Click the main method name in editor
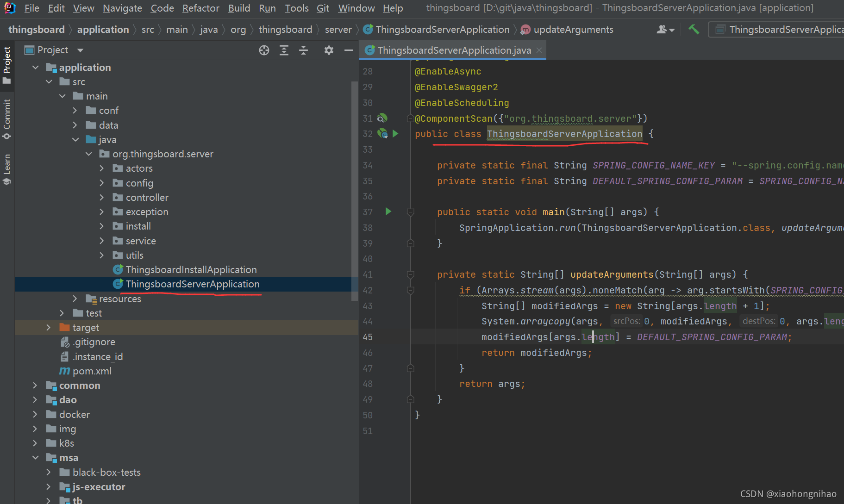The image size is (844, 504). click(553, 212)
